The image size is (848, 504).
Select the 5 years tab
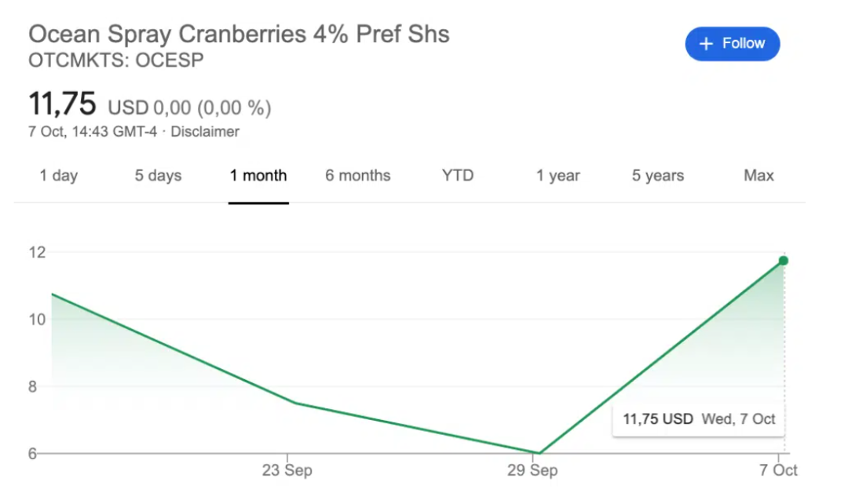click(658, 176)
